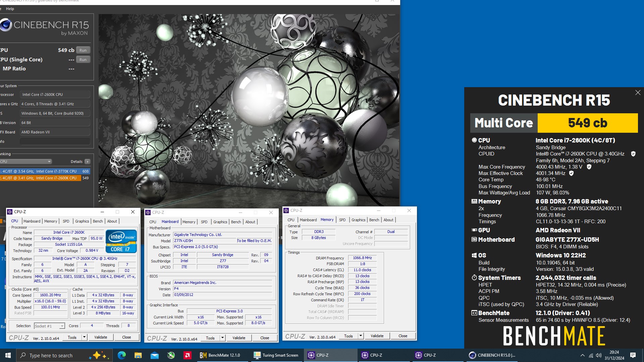Open the Mail app from the taskbar

[154, 355]
